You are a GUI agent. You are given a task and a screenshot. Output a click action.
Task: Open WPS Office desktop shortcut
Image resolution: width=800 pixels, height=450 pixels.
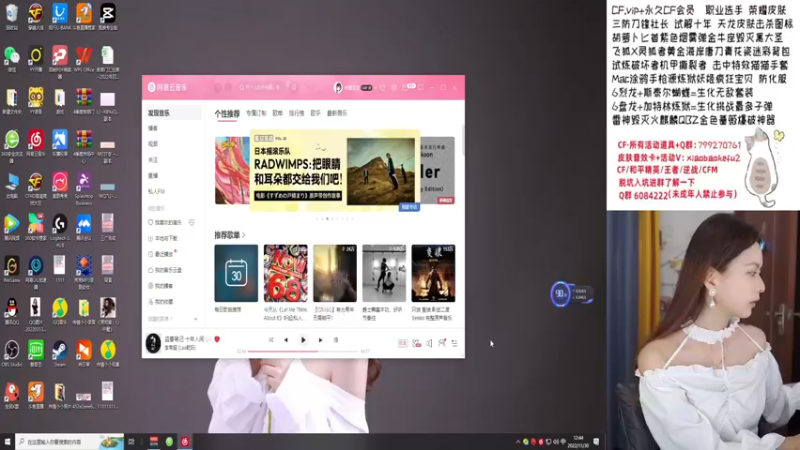(x=84, y=58)
